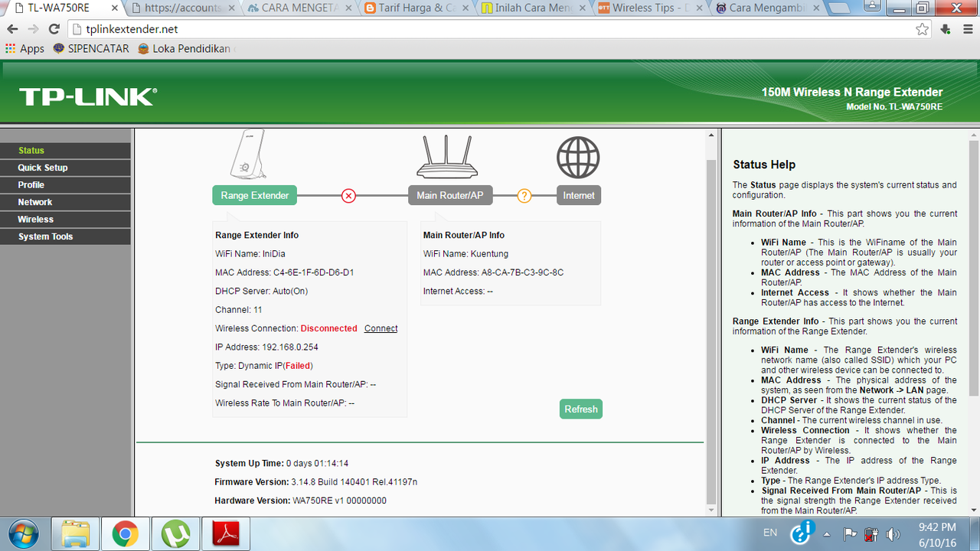Viewport: 980px width, 551px height.
Task: Click the browser forward arrow
Action: click(33, 29)
